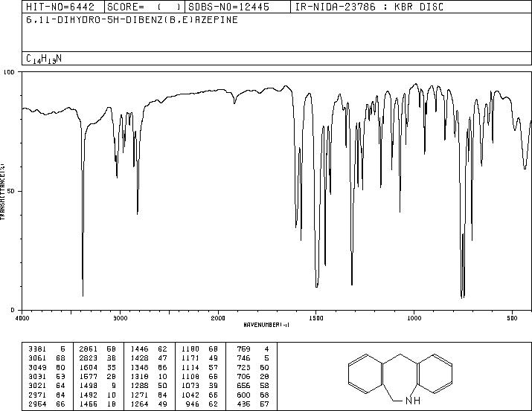Click the '2971' peak table entry
Screen dimensions: 532x411
point(37,395)
